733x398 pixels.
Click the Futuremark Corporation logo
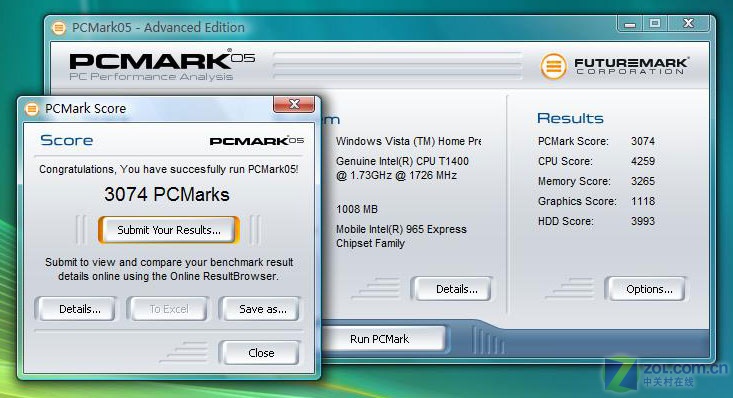614,66
